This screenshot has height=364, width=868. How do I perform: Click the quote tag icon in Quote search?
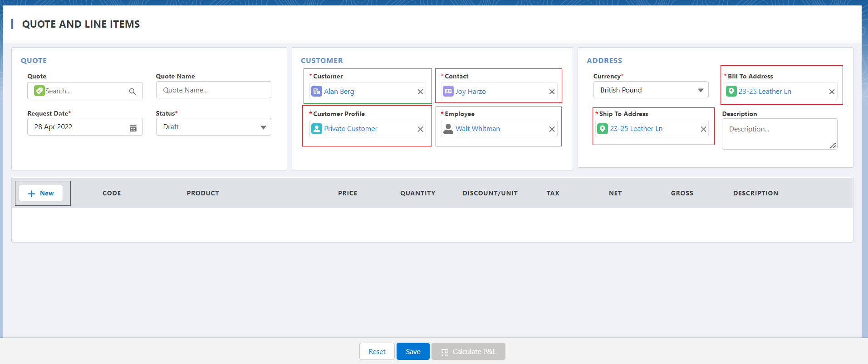pyautogui.click(x=39, y=91)
